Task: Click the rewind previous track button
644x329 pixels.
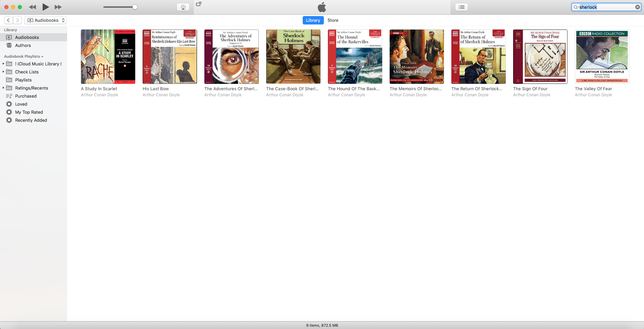Action: [33, 7]
